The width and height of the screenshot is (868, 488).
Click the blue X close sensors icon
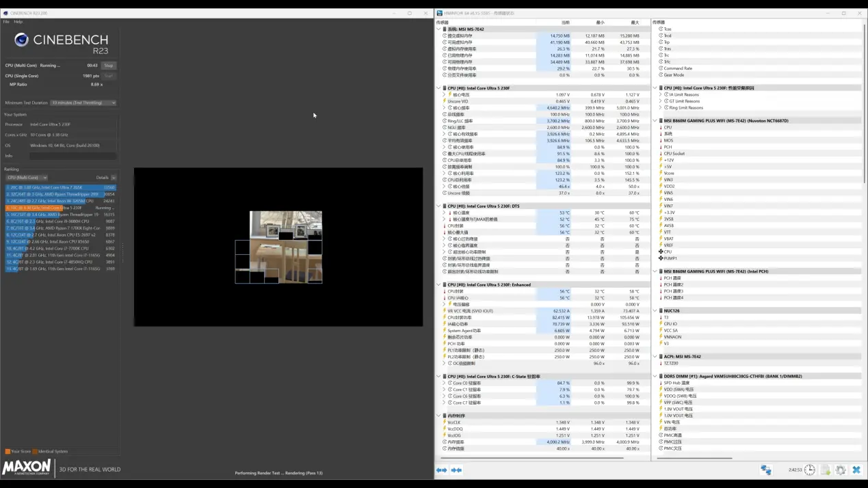coord(856,470)
